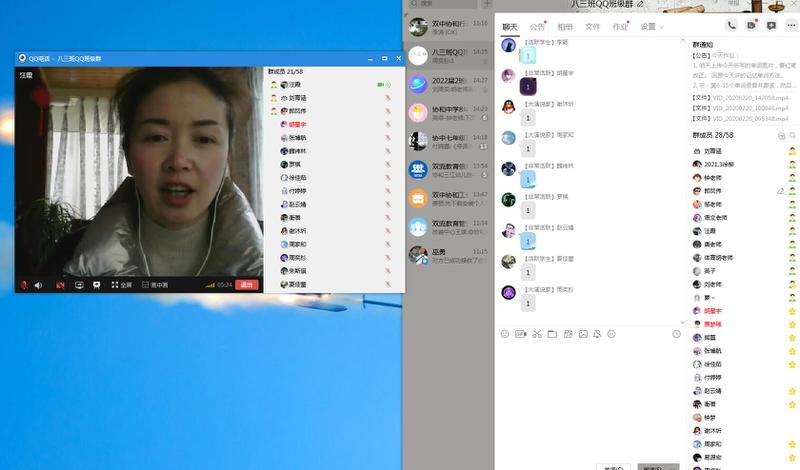Toggle mic icon beside 胡星宇 in call list
Image resolution: width=800 pixels, height=470 pixels.
(x=388, y=125)
